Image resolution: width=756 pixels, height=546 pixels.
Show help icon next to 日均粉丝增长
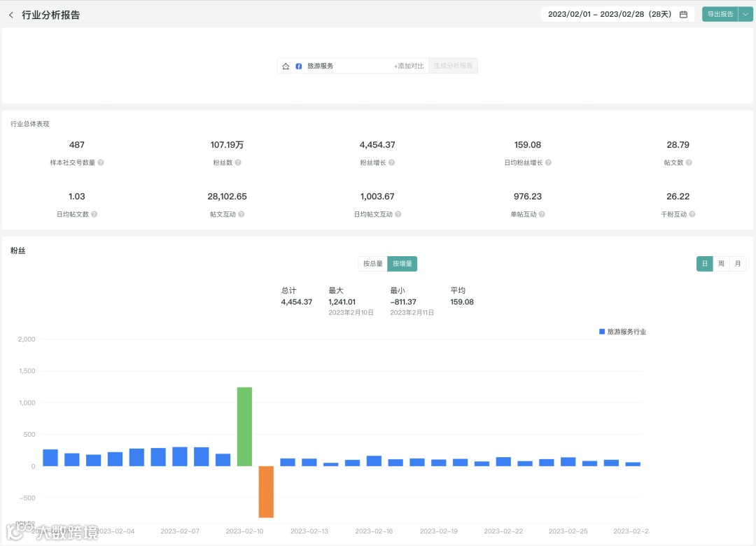tap(548, 162)
